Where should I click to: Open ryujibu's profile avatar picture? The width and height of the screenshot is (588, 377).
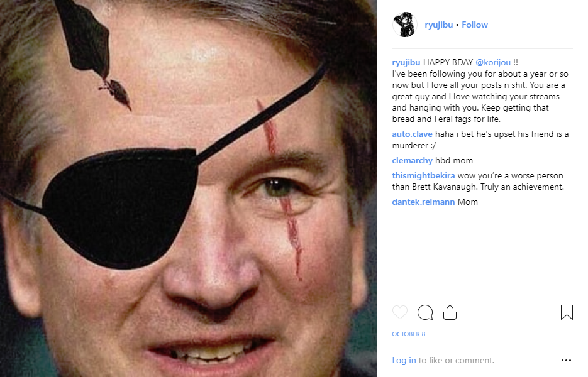(x=404, y=25)
